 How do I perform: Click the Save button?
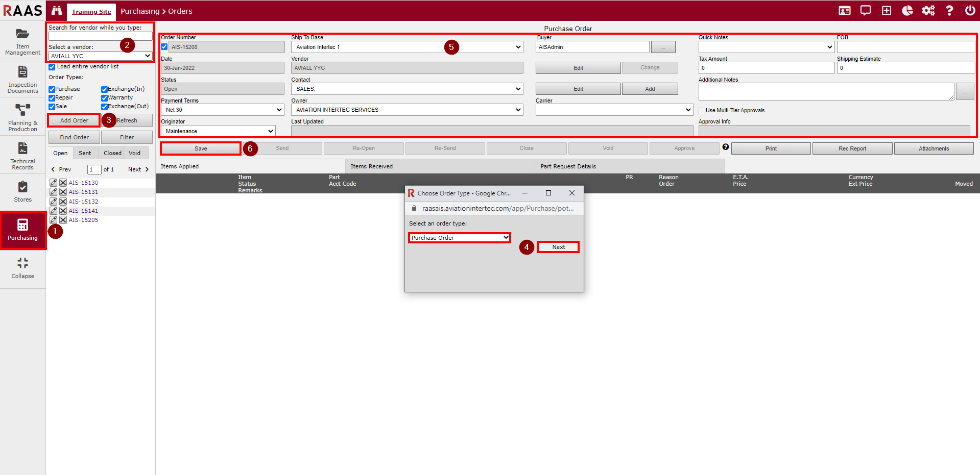point(201,148)
